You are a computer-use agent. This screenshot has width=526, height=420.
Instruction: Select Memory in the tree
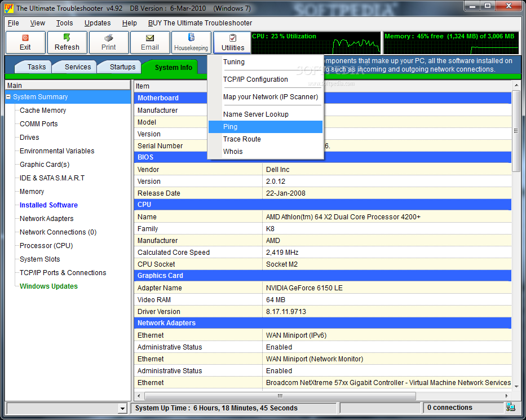32,192
